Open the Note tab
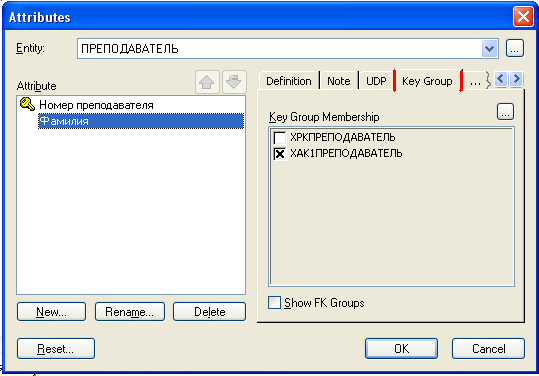This screenshot has height=376, width=539. click(x=339, y=81)
